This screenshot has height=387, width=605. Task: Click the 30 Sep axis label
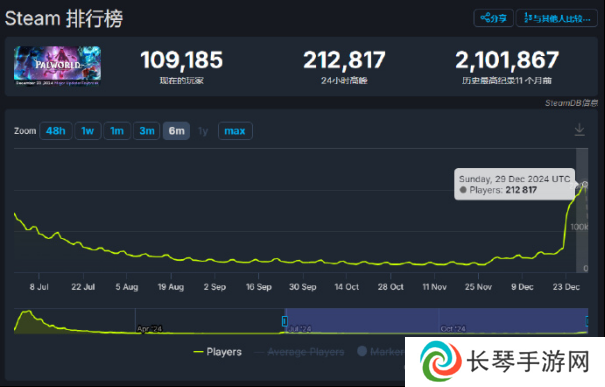[x=302, y=287]
